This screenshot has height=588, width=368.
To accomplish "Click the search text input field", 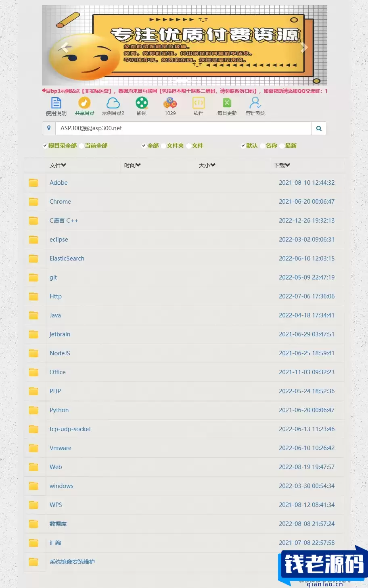I will pyautogui.click(x=183, y=128).
